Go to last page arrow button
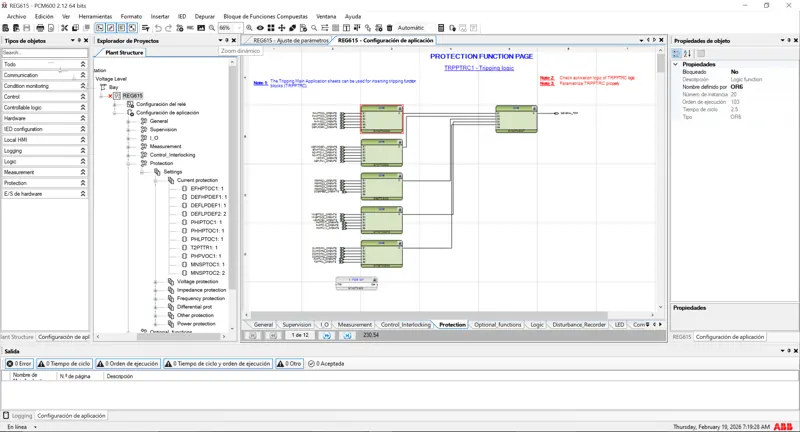 [x=347, y=336]
